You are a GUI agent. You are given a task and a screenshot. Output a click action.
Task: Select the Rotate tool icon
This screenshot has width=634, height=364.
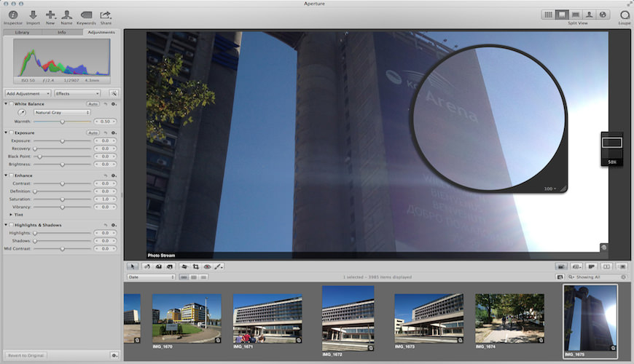click(x=147, y=266)
